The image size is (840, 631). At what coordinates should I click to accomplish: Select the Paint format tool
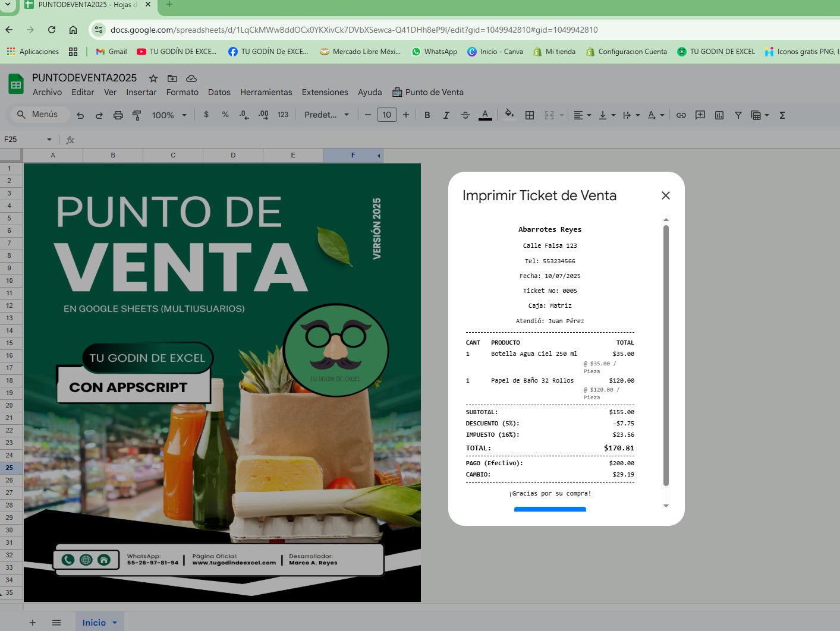coord(137,115)
